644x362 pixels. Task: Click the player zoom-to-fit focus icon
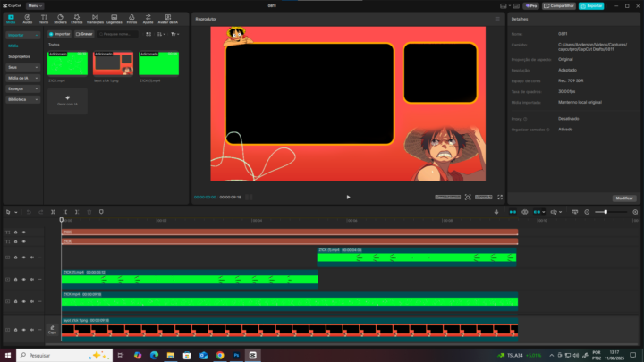click(x=468, y=197)
